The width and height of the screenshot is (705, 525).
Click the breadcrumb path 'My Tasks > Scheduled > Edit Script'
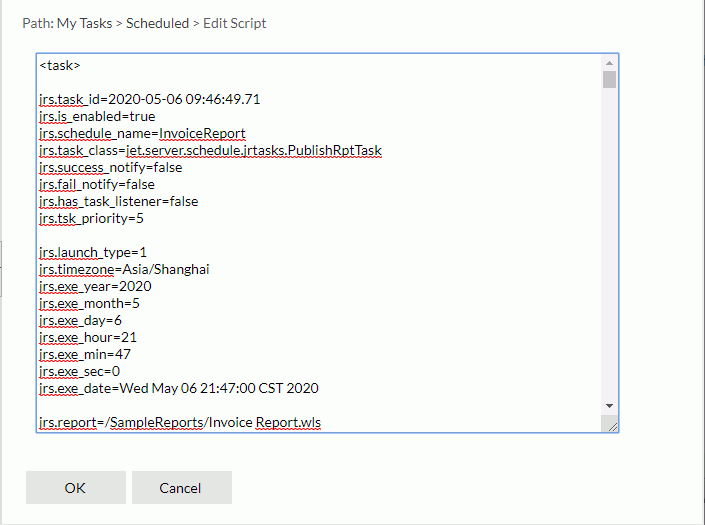click(161, 23)
